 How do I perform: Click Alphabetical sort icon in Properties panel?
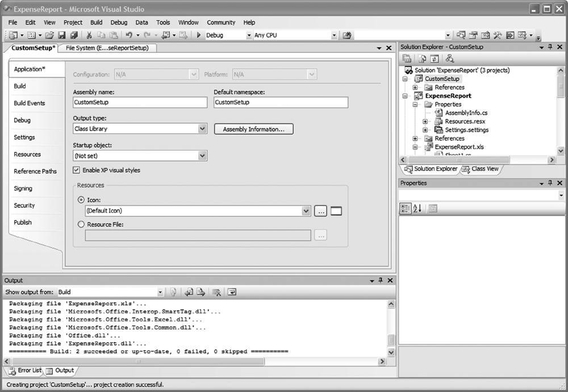point(417,208)
